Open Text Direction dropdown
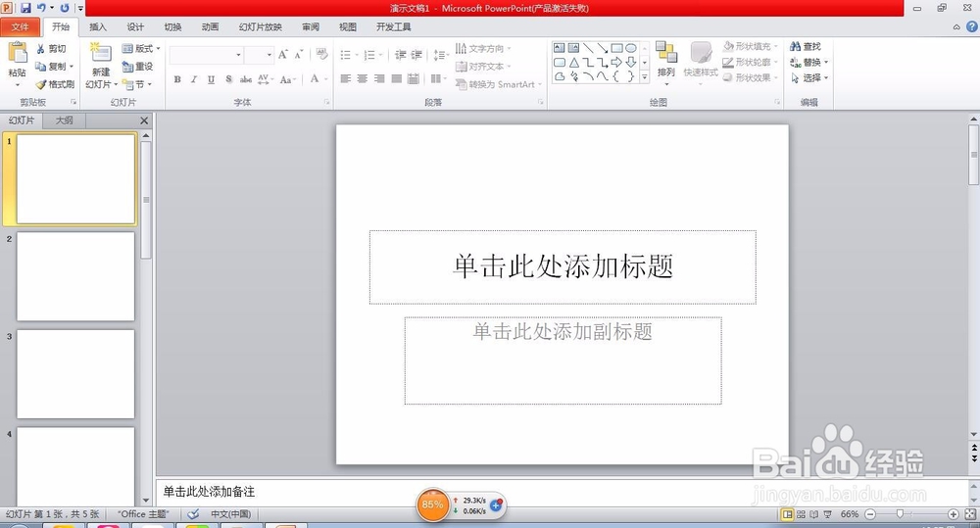980x528 pixels. pos(483,49)
